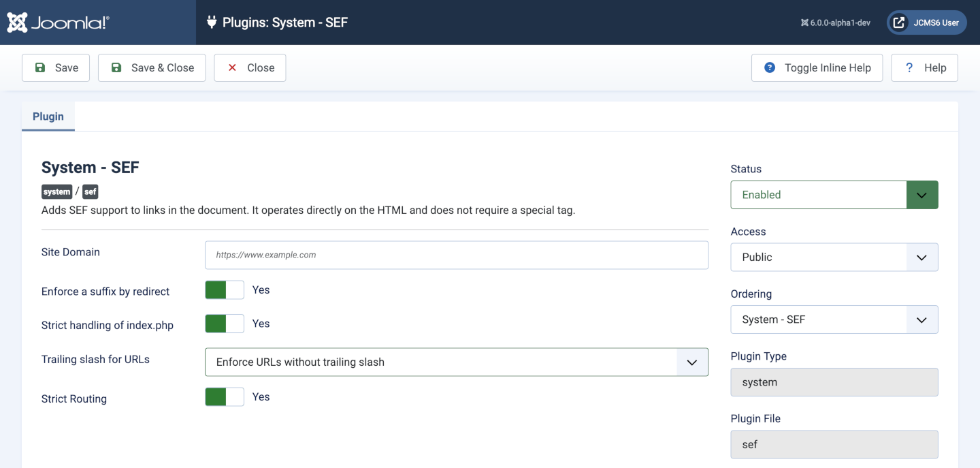Click the question mark icon on Help
Viewport: 980px width, 468px height.
click(x=909, y=67)
